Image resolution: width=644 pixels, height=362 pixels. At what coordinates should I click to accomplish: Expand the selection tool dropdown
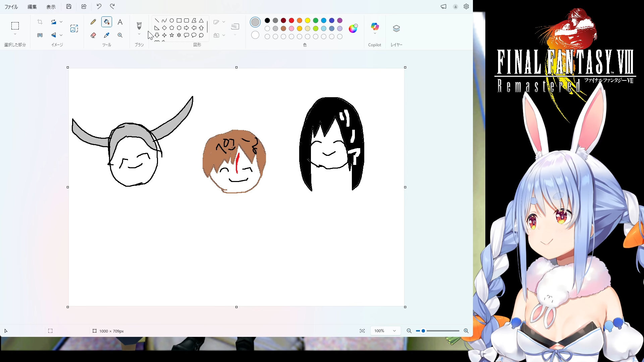(15, 34)
